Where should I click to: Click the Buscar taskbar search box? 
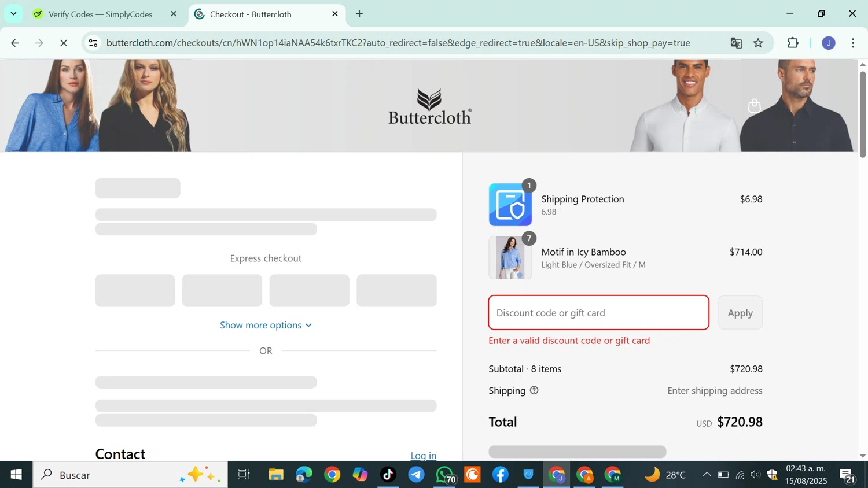click(x=130, y=475)
